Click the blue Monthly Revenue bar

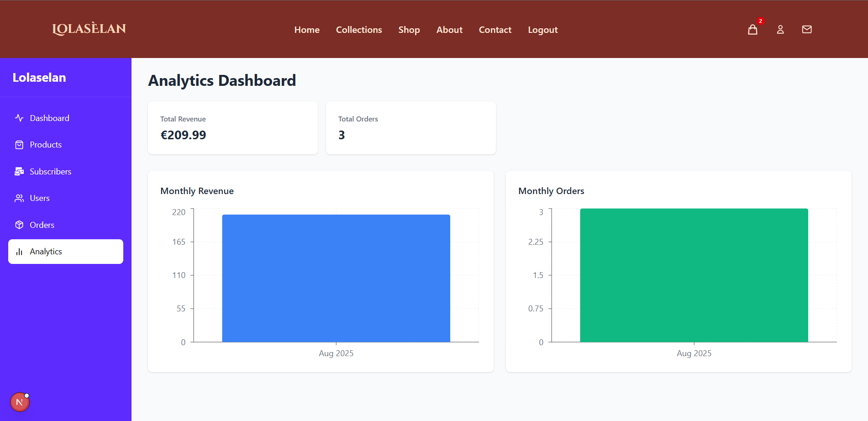point(336,278)
